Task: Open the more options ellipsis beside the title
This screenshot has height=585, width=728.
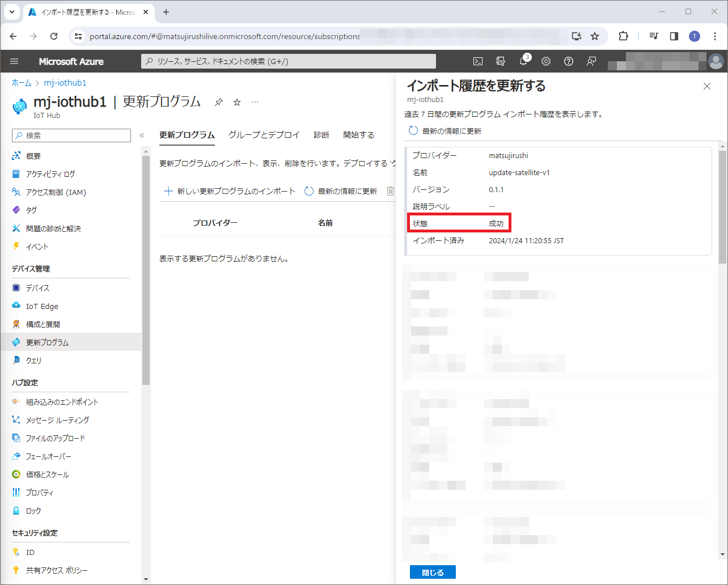Action: (x=255, y=102)
